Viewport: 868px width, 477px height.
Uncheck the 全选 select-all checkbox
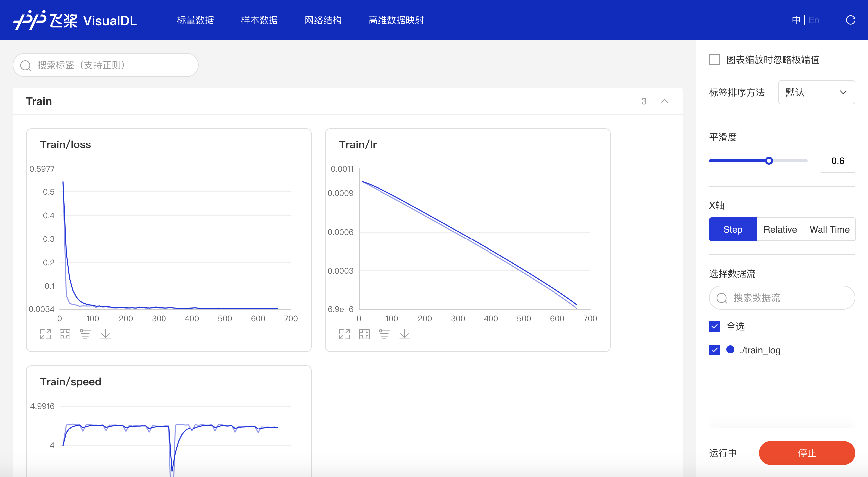[714, 326]
